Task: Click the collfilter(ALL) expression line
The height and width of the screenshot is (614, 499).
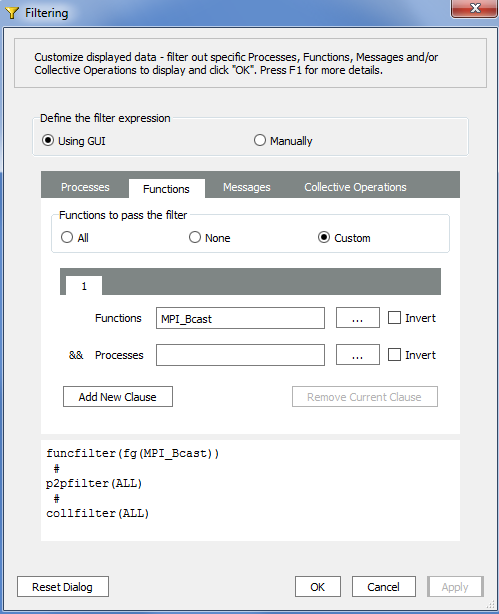Action: [98, 513]
